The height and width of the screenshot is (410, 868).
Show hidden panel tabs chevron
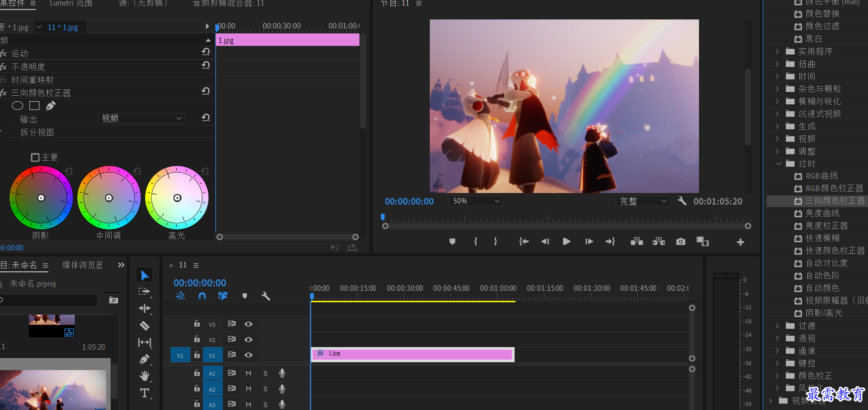[x=121, y=265]
